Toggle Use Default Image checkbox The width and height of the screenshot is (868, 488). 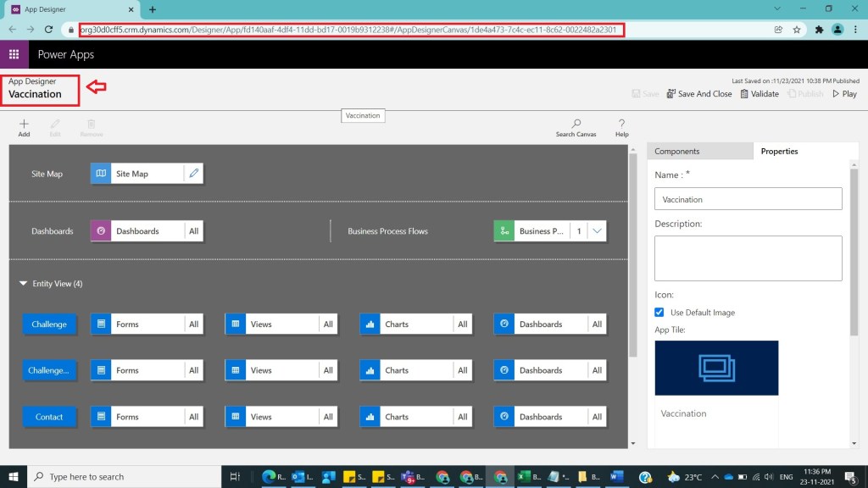660,313
